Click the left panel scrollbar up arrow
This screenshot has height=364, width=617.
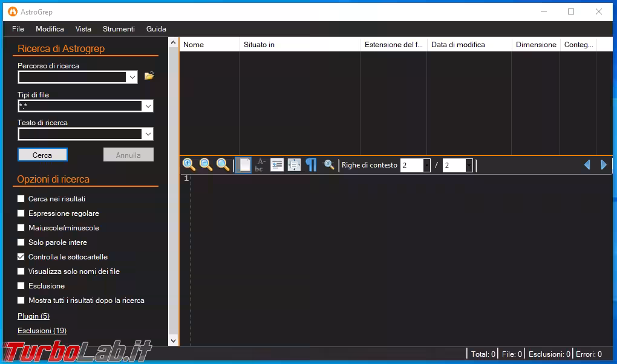click(x=173, y=42)
